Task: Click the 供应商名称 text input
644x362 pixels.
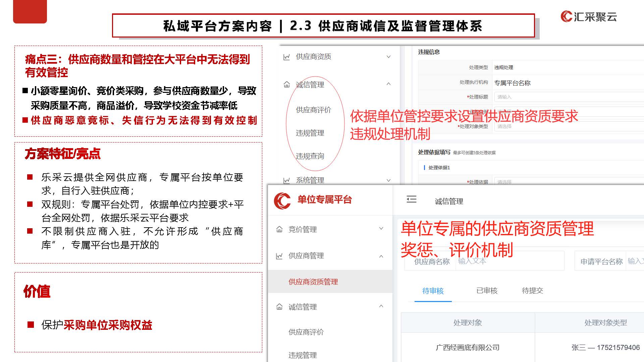Action: tap(510, 261)
